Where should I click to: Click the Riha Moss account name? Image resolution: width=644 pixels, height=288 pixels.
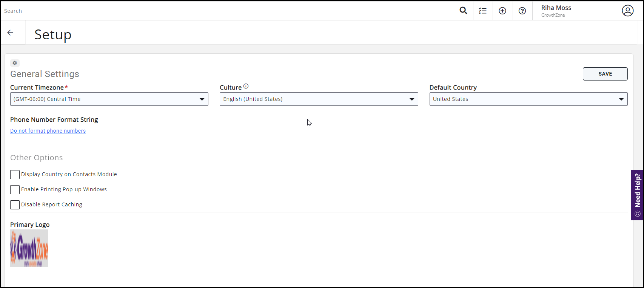(x=556, y=8)
